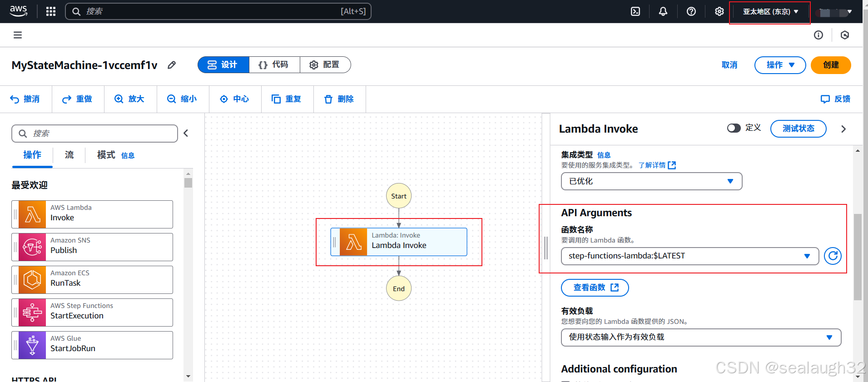Select the Actions (操作) tab
This screenshot has width=868, height=382.
tap(32, 155)
